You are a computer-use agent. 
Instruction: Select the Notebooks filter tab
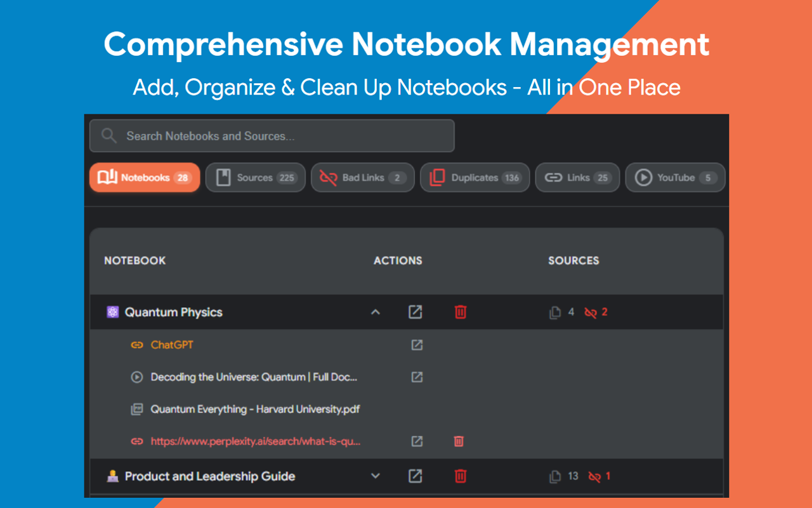tap(144, 177)
